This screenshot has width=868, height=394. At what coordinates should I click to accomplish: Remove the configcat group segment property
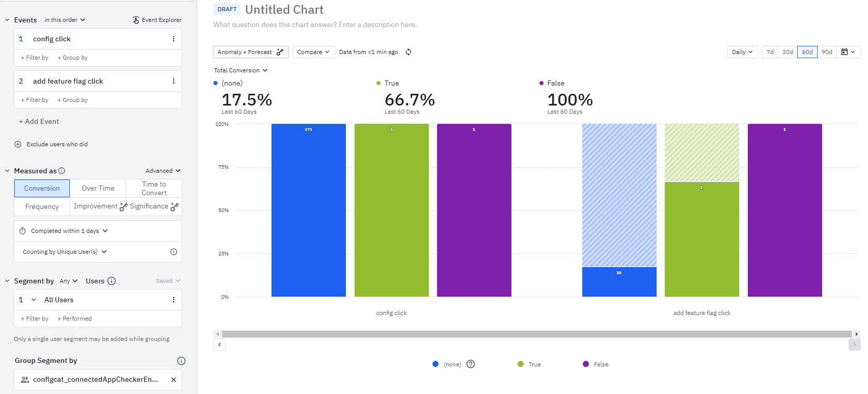pos(174,380)
